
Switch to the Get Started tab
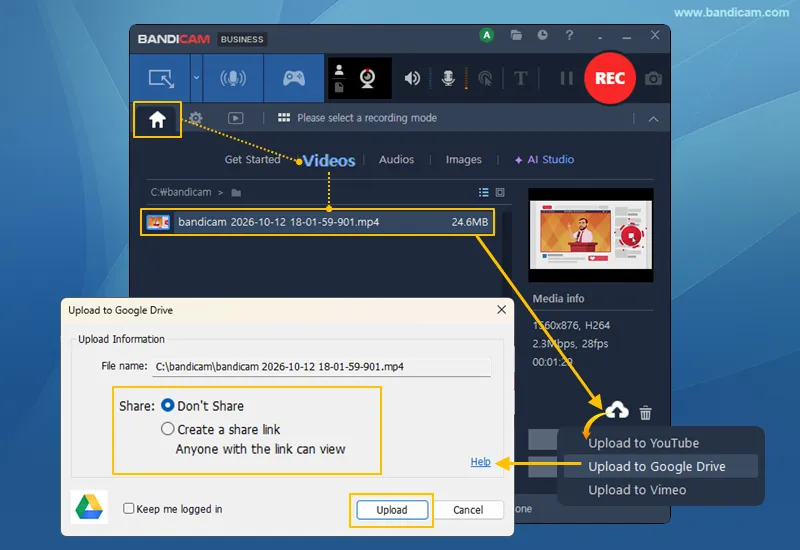(253, 159)
